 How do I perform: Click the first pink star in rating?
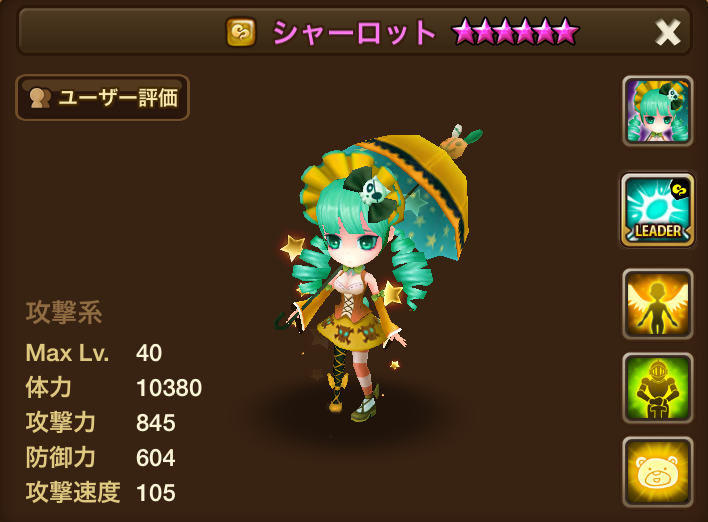coord(464,32)
